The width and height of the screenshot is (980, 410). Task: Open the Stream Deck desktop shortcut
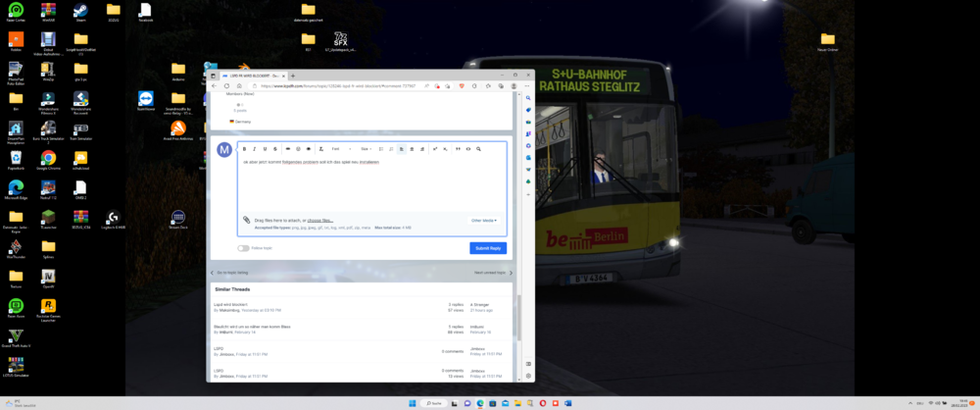coord(178,220)
